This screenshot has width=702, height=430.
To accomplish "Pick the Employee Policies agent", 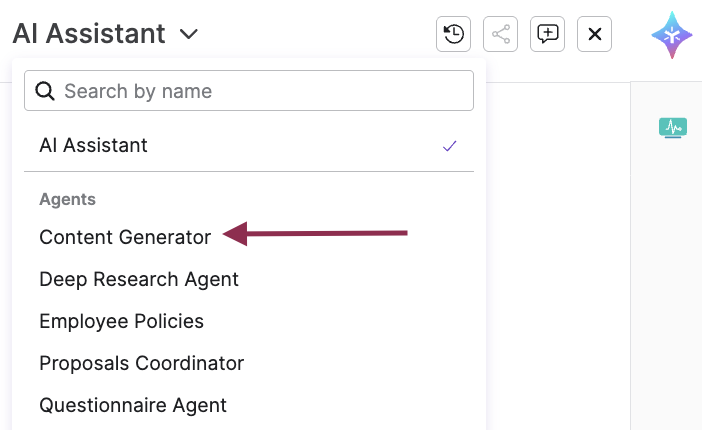I will point(121,321).
